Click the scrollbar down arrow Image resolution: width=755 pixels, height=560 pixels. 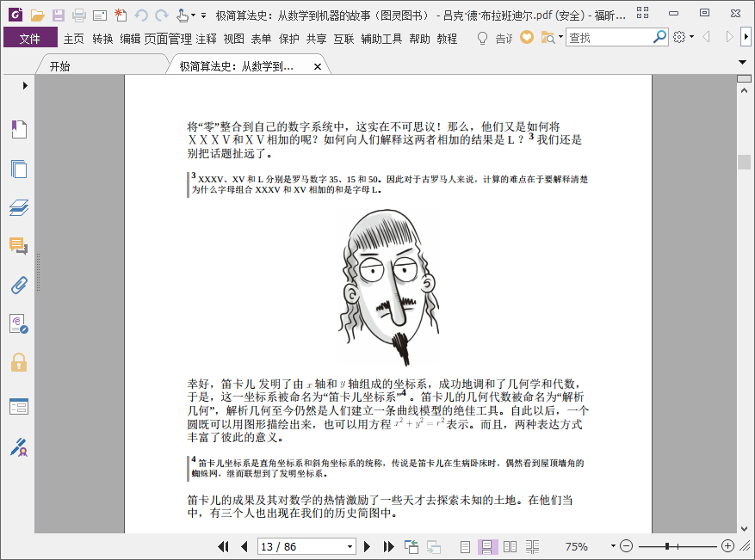click(744, 528)
